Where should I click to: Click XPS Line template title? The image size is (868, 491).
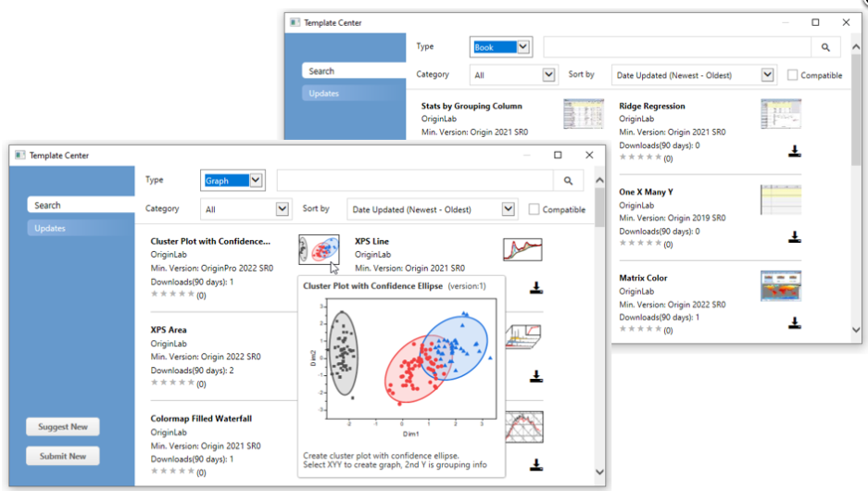point(371,242)
